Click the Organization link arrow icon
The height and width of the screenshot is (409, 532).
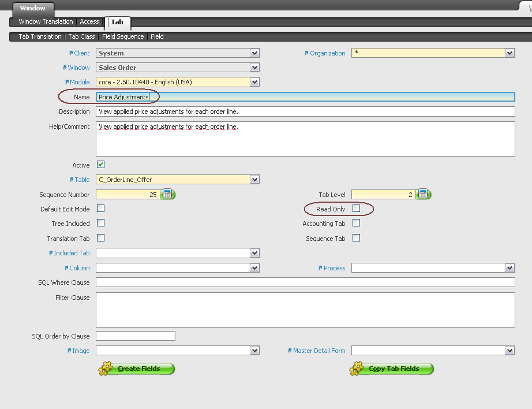click(x=306, y=53)
